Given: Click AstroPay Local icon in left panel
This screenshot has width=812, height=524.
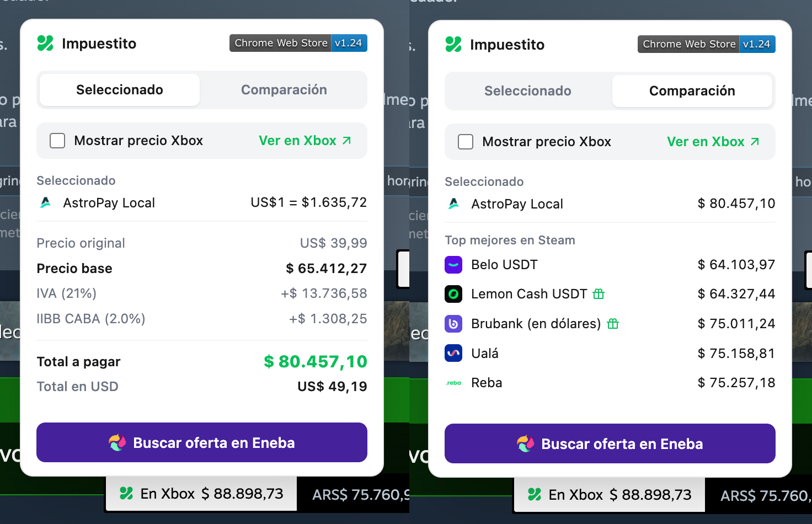Looking at the screenshot, I should (46, 202).
